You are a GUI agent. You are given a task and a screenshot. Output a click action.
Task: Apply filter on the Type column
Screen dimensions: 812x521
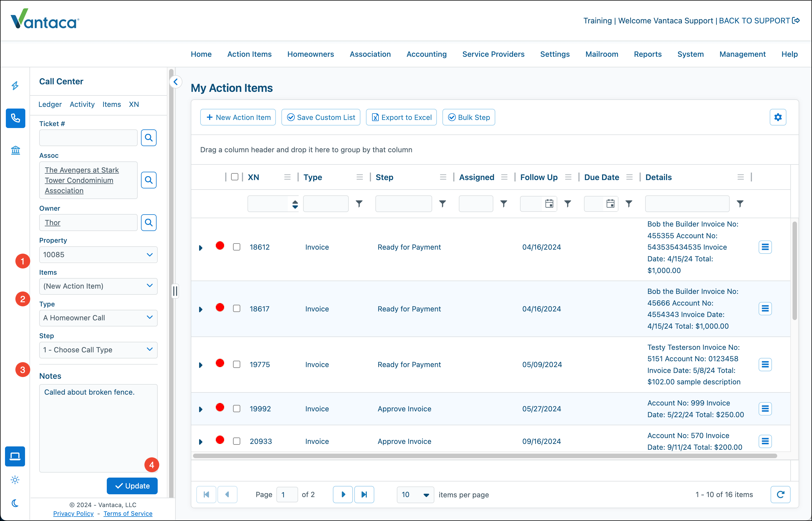(x=359, y=204)
